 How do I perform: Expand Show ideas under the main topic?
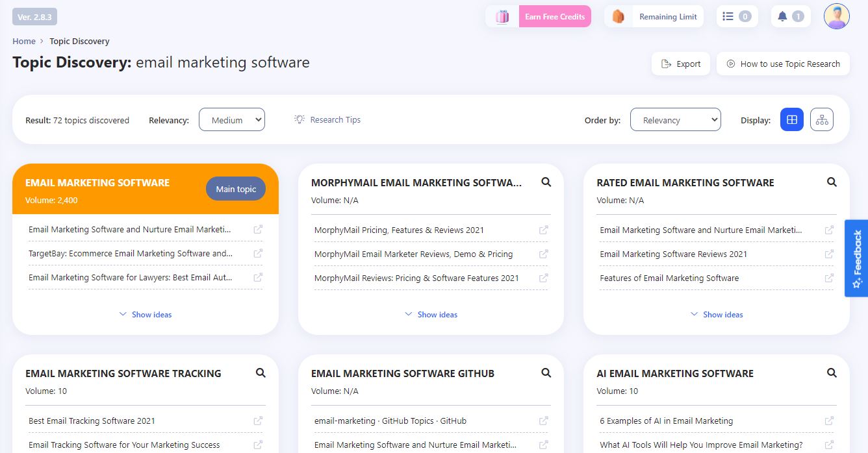click(x=145, y=314)
